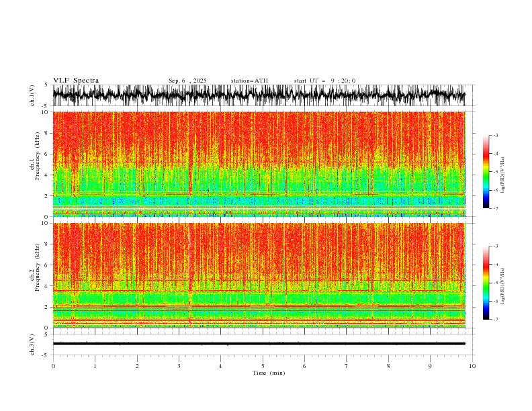Screen dimensions: 532x411
Task: Click the time axis tick label "3"
Action: (x=179, y=366)
